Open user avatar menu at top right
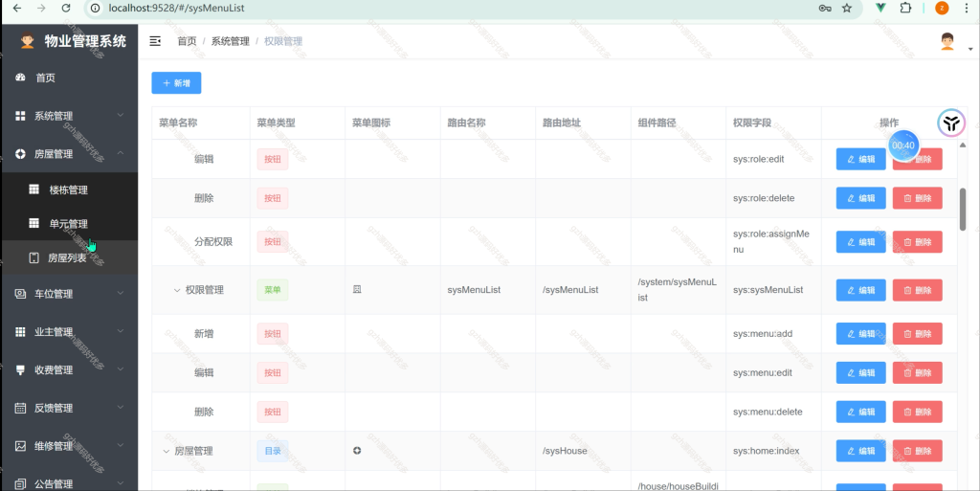 click(947, 41)
